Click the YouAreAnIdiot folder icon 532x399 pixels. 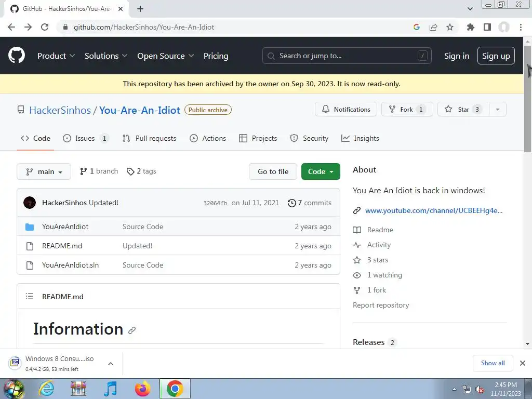tap(30, 227)
